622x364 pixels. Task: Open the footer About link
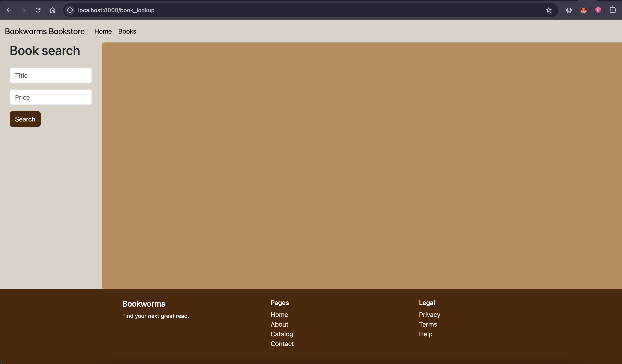pyautogui.click(x=279, y=324)
